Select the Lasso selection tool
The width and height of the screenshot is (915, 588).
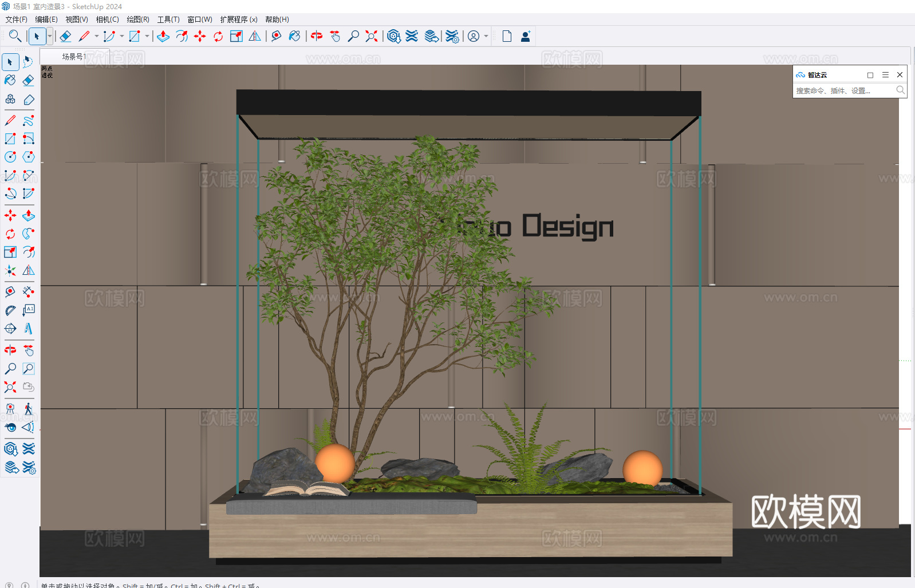point(28,62)
